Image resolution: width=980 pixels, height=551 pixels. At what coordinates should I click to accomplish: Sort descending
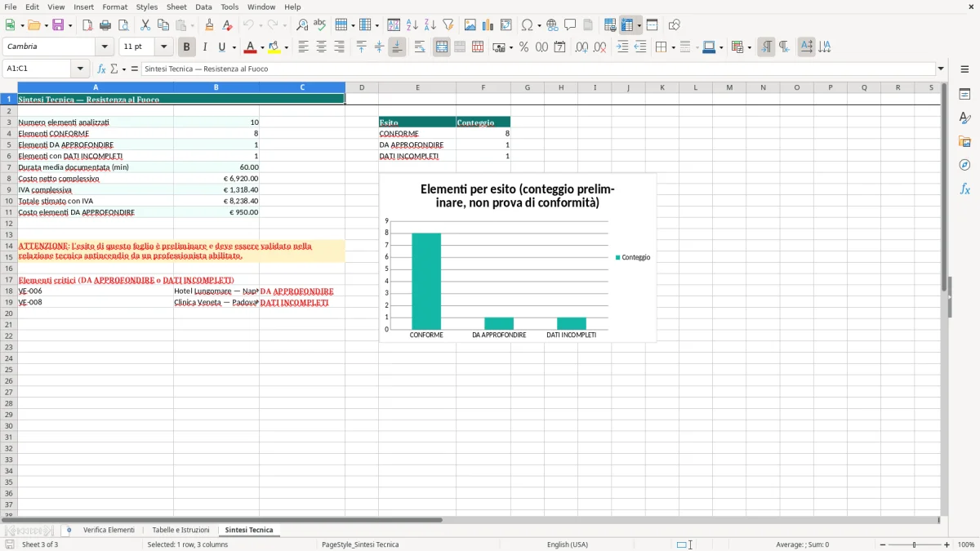coord(430,25)
